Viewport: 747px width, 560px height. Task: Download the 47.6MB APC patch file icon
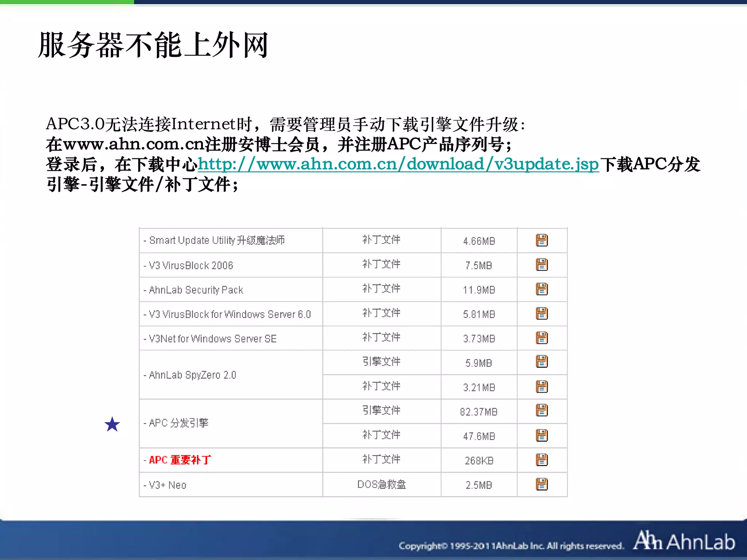542,435
